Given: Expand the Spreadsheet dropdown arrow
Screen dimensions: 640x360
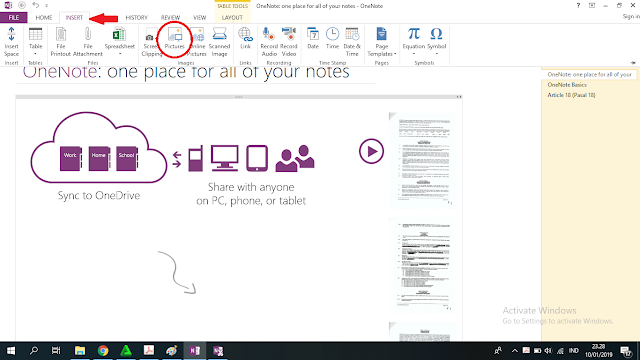Looking at the screenshot, I should pyautogui.click(x=120, y=54).
